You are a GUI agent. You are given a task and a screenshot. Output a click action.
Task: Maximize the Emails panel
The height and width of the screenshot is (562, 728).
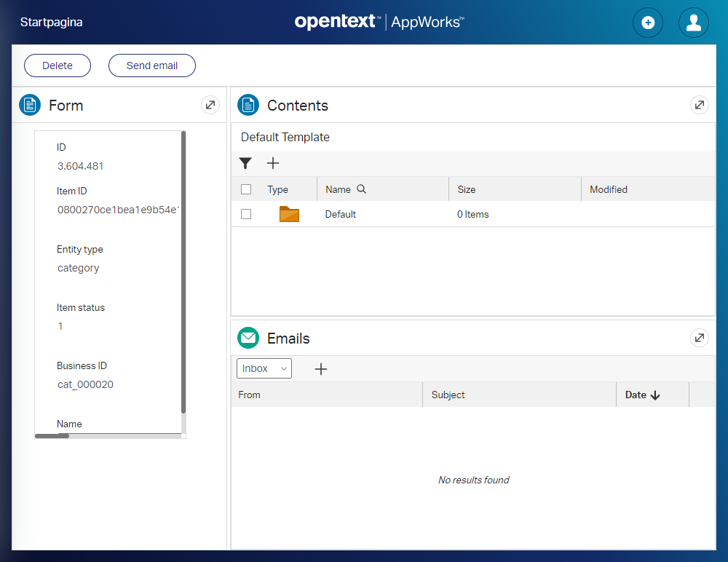699,338
